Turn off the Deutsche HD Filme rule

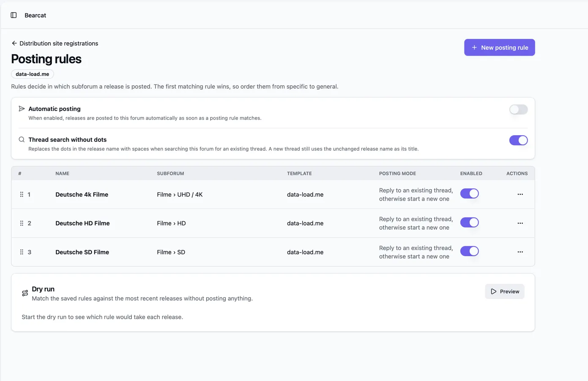click(x=469, y=222)
